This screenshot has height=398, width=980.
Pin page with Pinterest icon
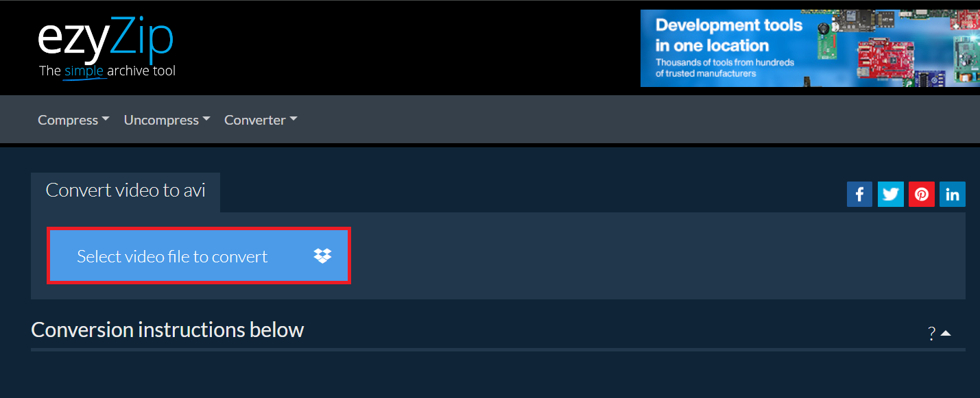[922, 194]
